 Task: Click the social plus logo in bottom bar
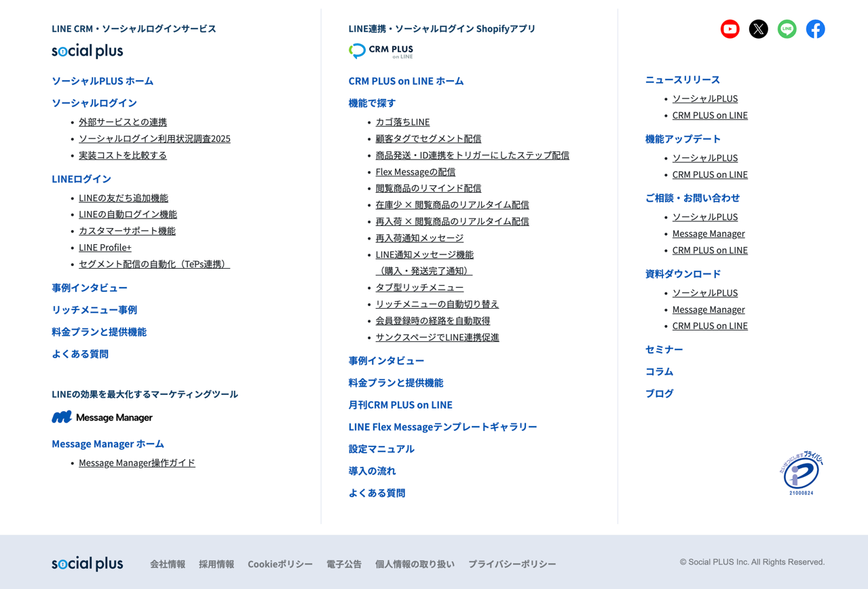point(88,564)
